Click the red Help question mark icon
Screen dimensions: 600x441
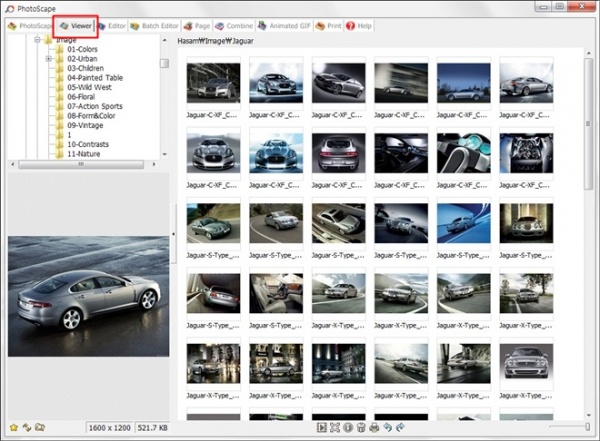(351, 25)
